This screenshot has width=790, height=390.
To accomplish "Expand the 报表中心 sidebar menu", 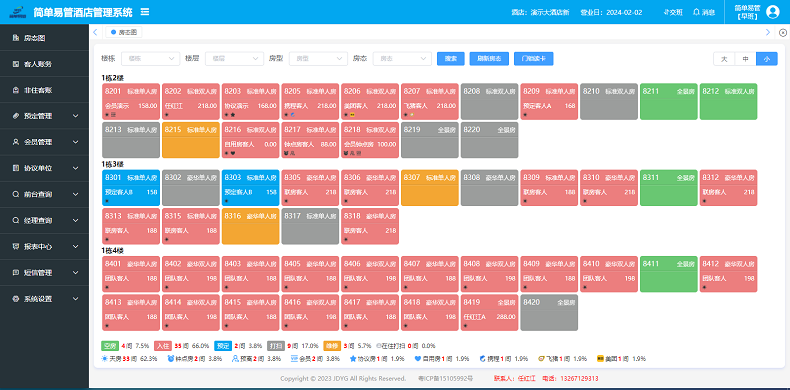I will [x=44, y=246].
